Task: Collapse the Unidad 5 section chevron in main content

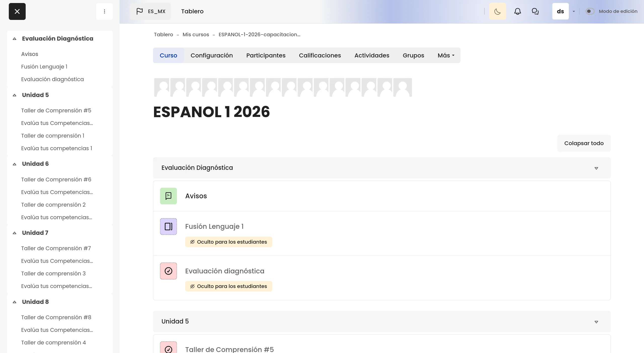Action: 596,322
